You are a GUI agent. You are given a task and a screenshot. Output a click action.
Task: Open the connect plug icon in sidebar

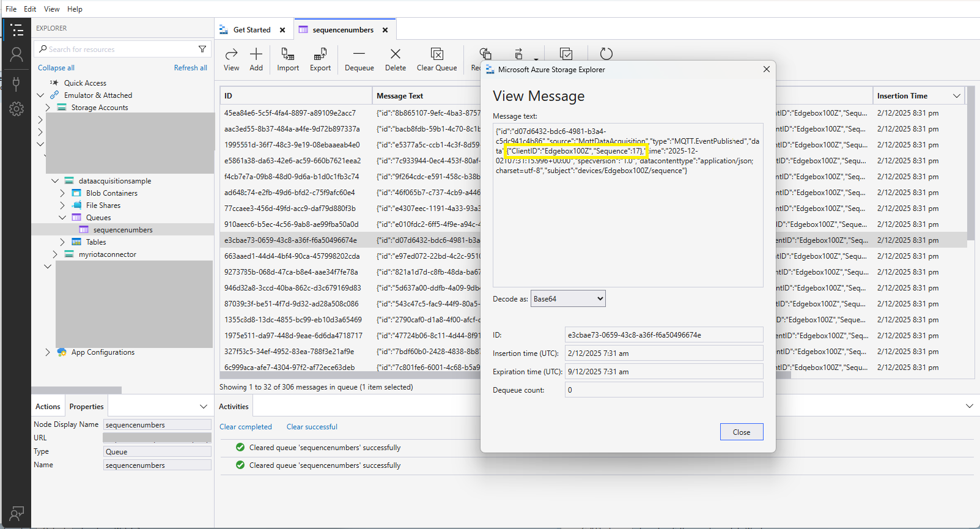click(x=17, y=83)
